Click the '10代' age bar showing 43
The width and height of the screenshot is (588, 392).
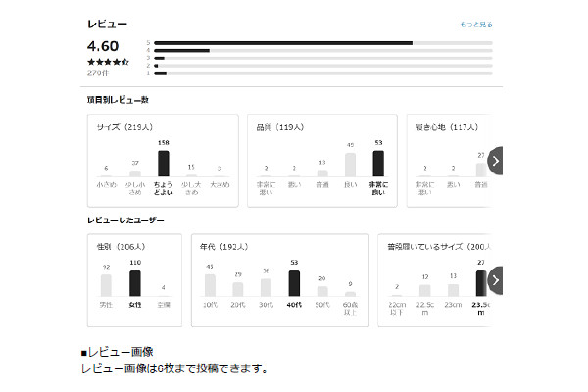[x=210, y=284]
